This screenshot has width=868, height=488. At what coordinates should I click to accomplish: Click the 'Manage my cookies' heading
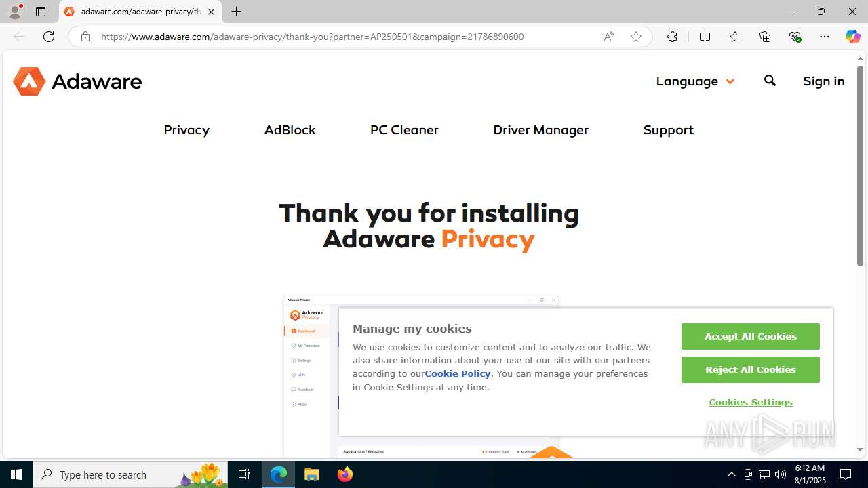(412, 329)
